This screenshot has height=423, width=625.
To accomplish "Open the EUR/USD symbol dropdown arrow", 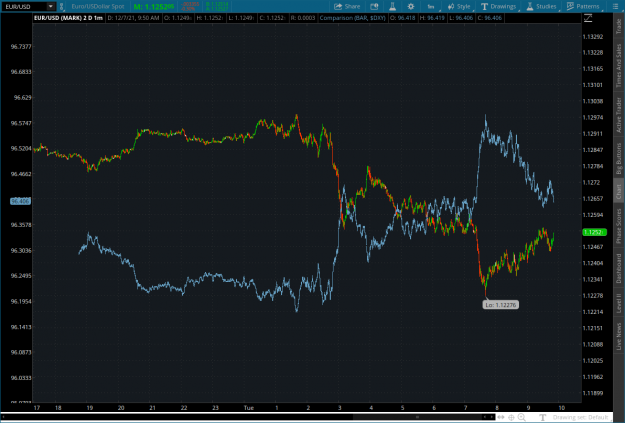I will pos(51,6).
